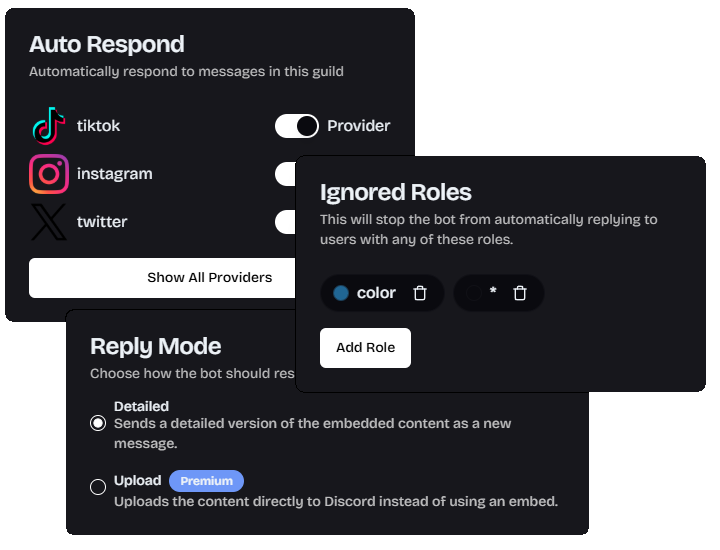Click the tiktok provider name
The width and height of the screenshot is (720, 550).
(98, 126)
